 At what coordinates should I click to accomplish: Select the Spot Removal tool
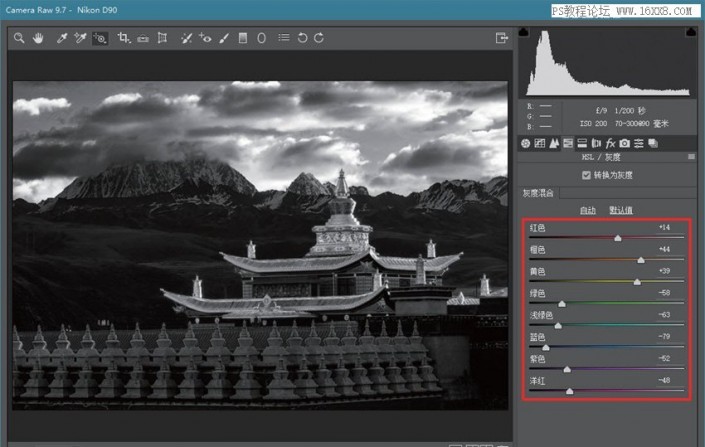pyautogui.click(x=186, y=38)
